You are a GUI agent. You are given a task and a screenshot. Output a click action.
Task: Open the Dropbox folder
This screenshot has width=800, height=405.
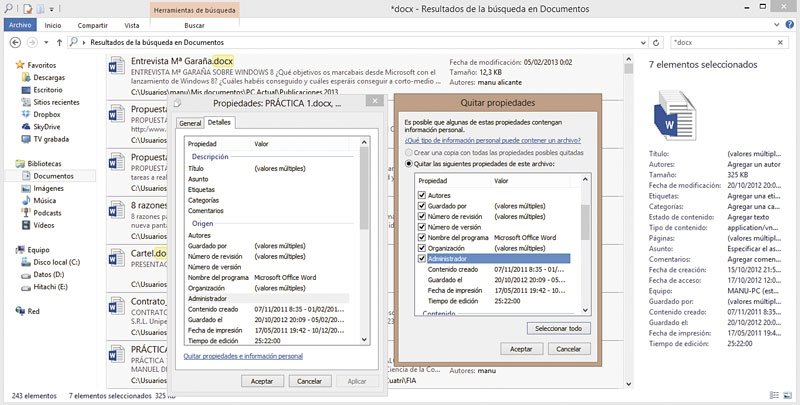pos(46,114)
